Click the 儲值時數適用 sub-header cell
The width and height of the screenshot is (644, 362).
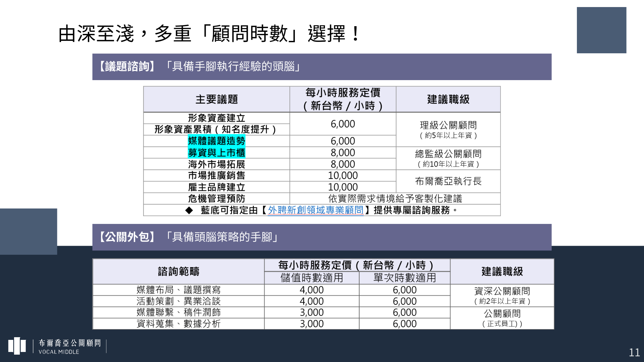click(312, 278)
